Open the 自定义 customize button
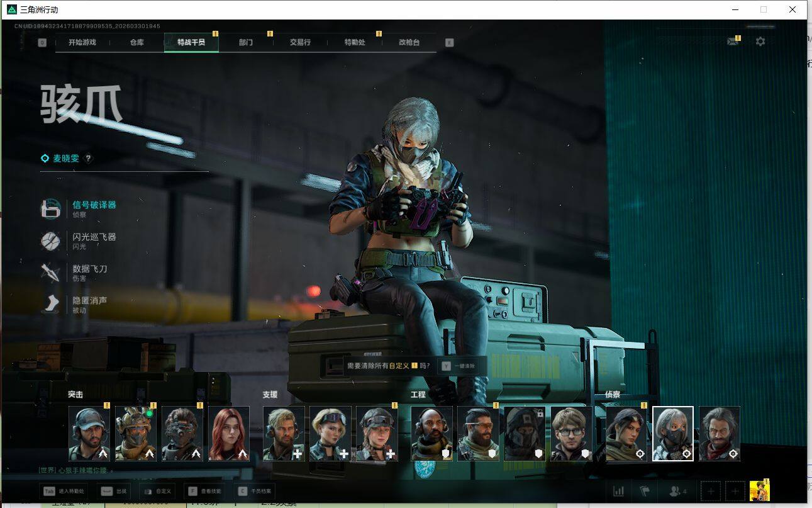 coord(158,491)
